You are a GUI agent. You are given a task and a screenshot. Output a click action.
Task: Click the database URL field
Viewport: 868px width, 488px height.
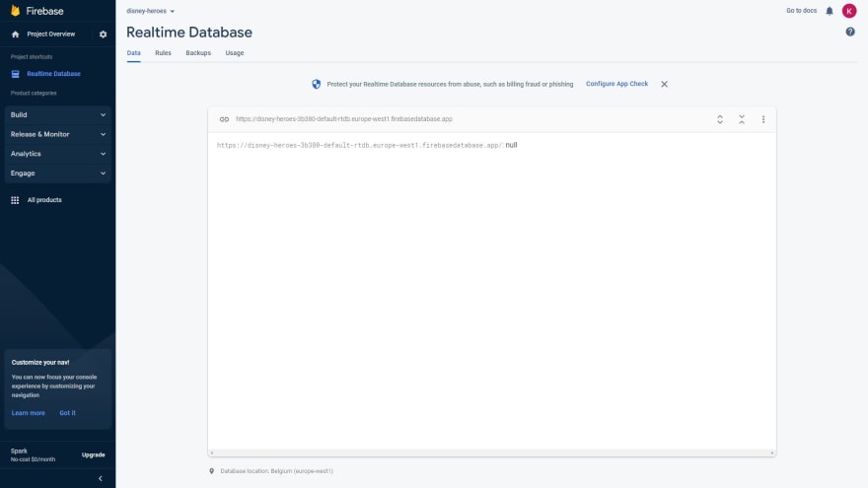pos(344,119)
